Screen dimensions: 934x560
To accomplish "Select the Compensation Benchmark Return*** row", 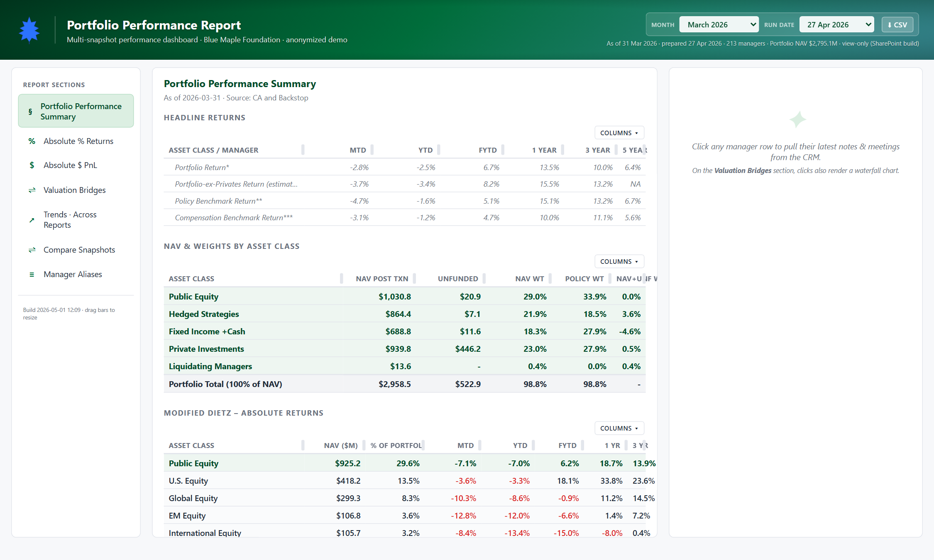I will pos(405,217).
